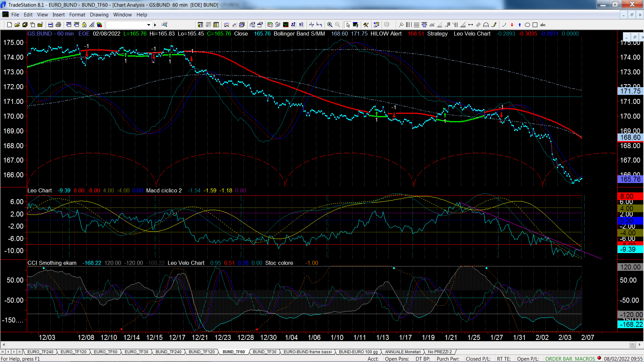Click the 171.75 price label on axis
Image resolution: width=644 pixels, height=362 pixels.
[630, 91]
